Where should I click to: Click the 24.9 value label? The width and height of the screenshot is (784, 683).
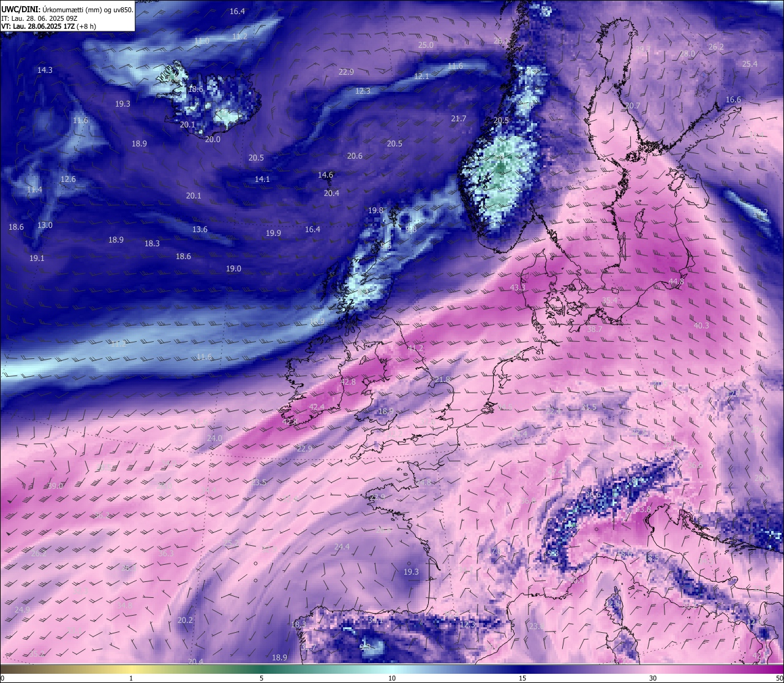22,610
